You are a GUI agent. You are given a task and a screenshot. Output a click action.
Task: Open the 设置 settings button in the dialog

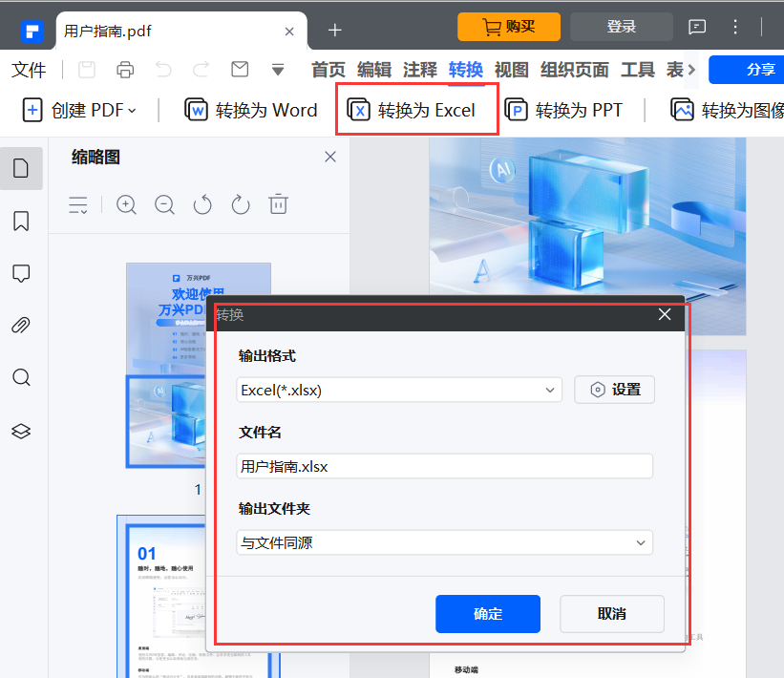(x=614, y=390)
